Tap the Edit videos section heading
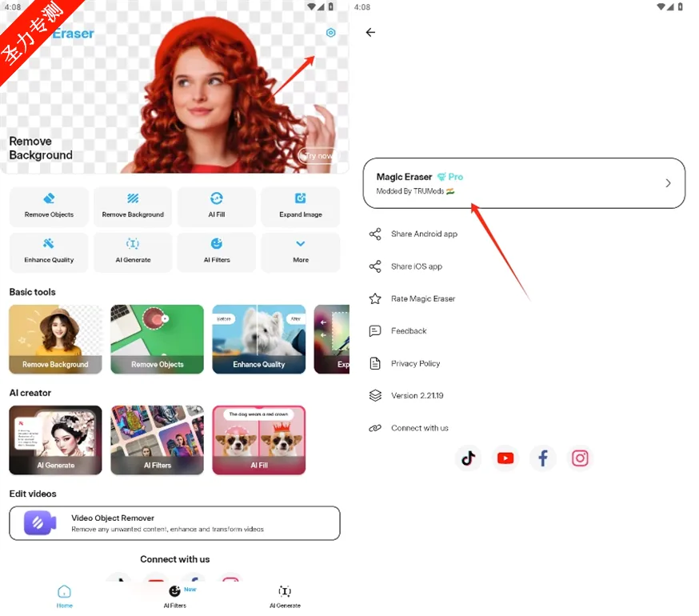The height and width of the screenshot is (616, 699). [33, 494]
